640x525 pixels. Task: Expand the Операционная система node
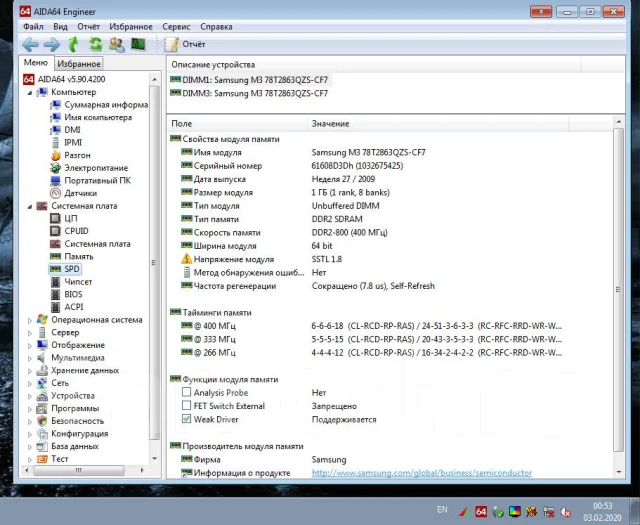click(x=29, y=320)
